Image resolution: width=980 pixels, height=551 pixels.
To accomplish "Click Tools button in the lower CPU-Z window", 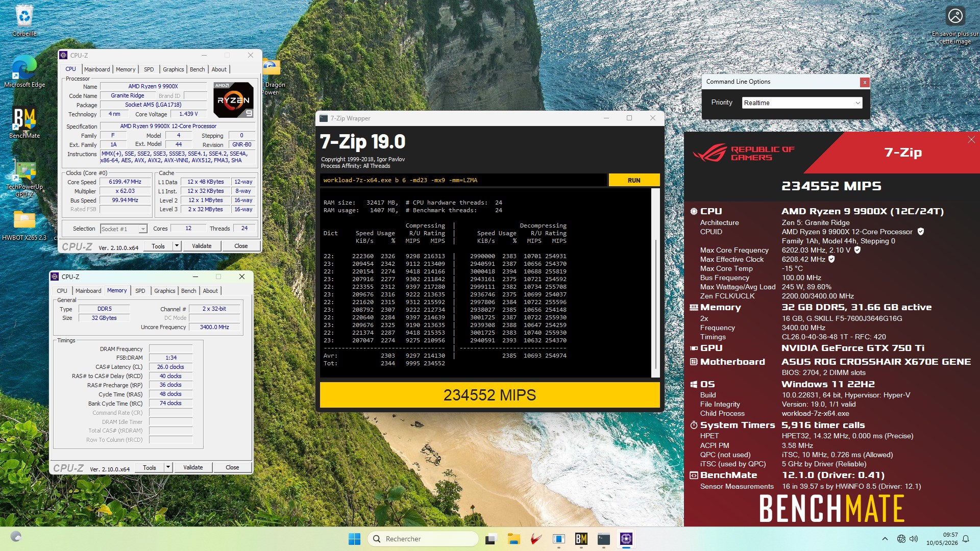I will tap(150, 467).
